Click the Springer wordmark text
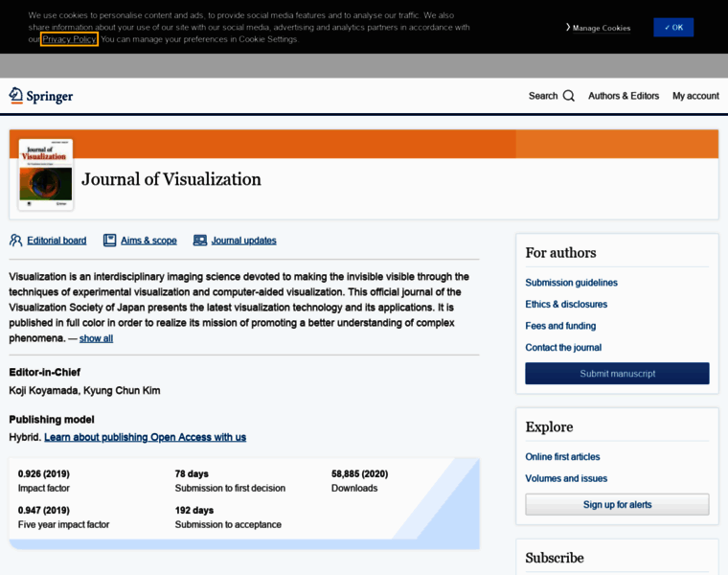728x575 pixels. [50, 96]
